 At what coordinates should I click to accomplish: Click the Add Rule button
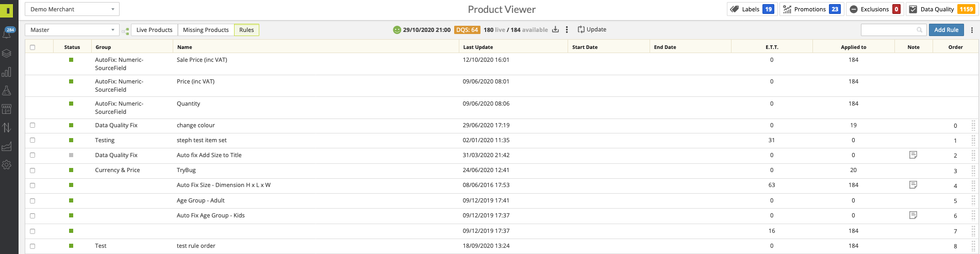[x=946, y=30]
